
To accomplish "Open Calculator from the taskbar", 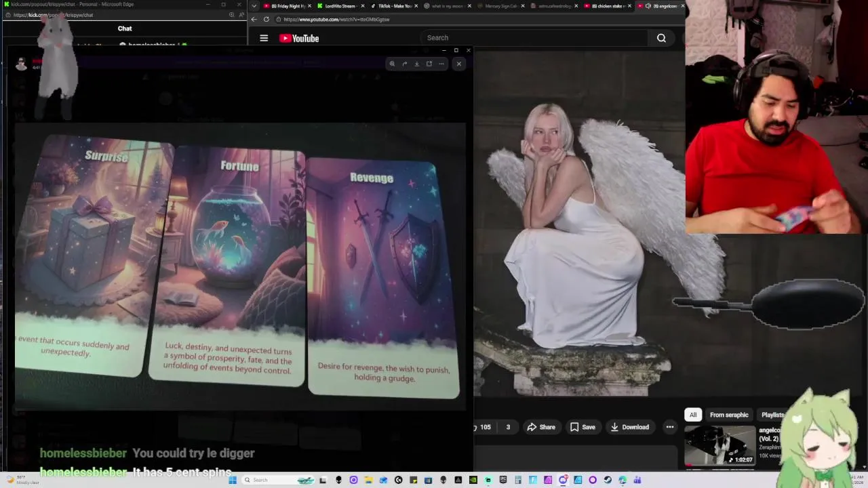I will click(x=517, y=480).
